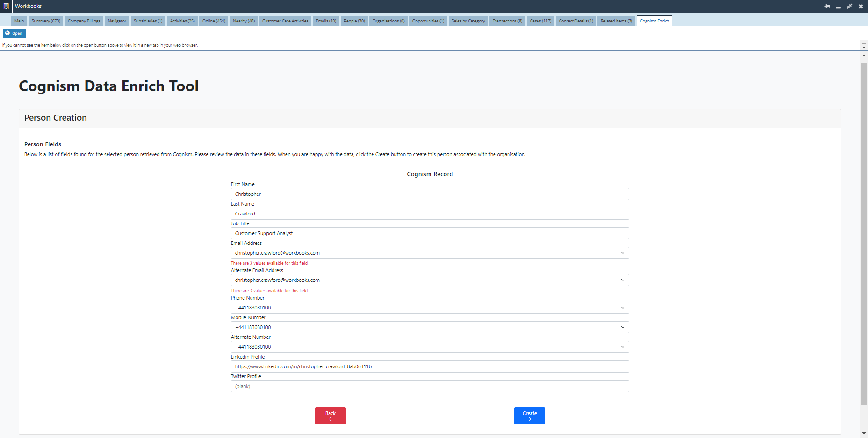Open the Sales by Category tab

coord(468,21)
